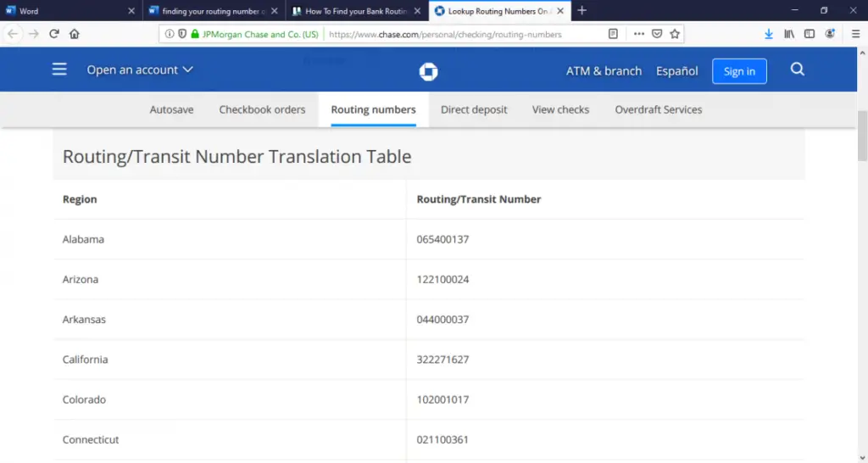Viewport: 868px width, 463px height.
Task: Select routing number 102001017
Action: (442, 399)
